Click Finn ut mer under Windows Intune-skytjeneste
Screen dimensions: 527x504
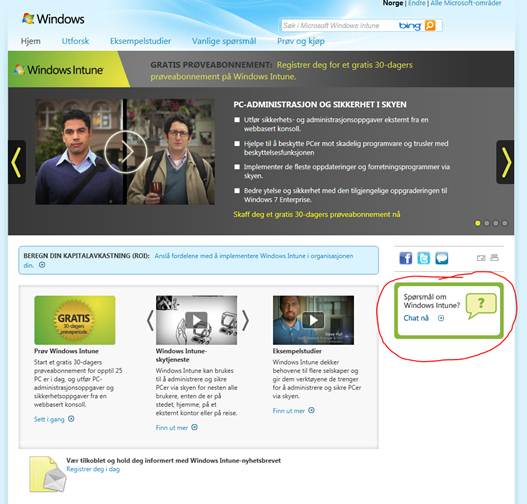172,427
